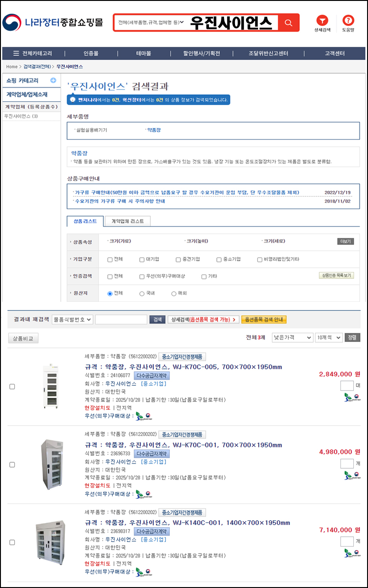Click quantity field under the 2,849,000 원 price

click(x=347, y=385)
